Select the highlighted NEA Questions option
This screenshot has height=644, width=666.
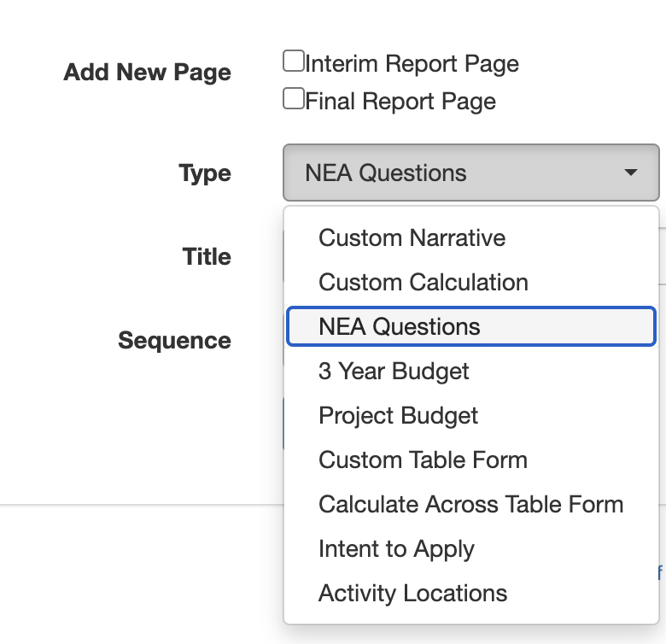point(471,326)
